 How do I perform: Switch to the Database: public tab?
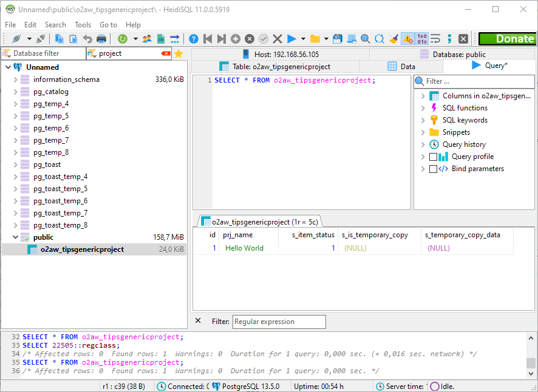(x=452, y=54)
